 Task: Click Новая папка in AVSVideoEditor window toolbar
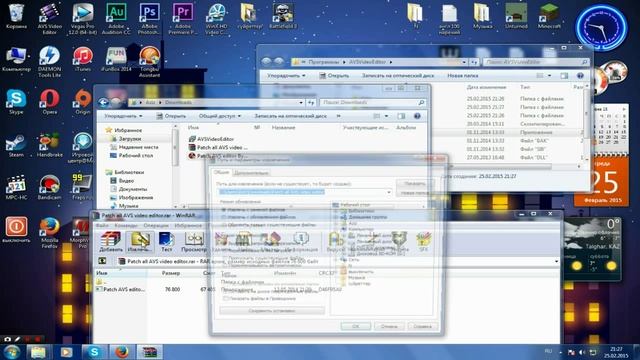coord(462,76)
